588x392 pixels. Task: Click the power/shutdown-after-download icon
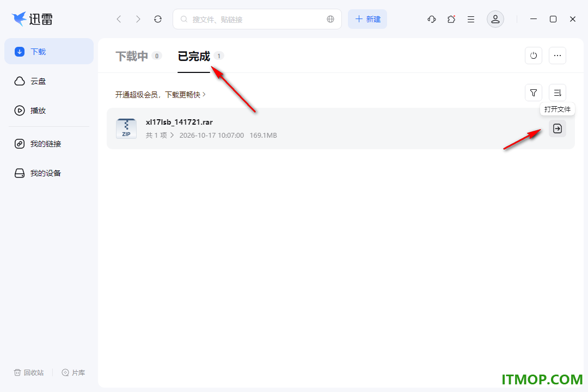[534, 56]
